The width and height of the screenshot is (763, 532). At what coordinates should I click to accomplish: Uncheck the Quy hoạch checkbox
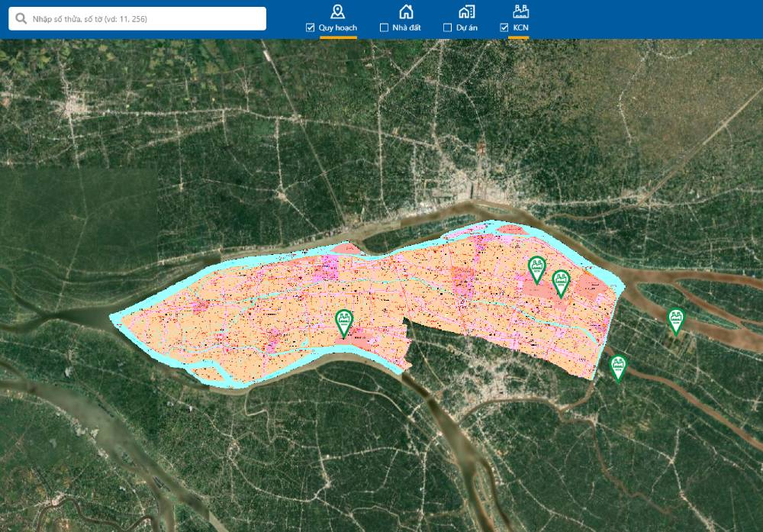(311, 27)
